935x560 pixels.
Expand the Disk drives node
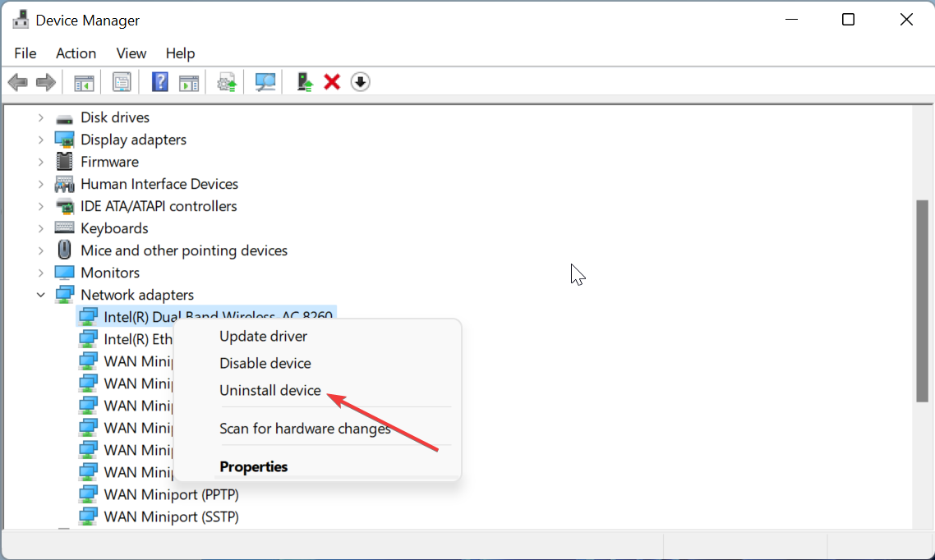tap(40, 118)
